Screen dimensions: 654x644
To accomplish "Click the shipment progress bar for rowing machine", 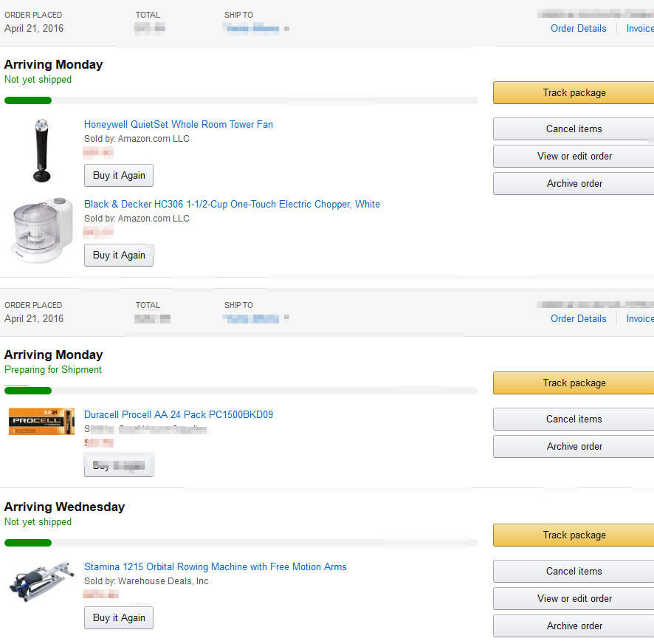I will [241, 543].
